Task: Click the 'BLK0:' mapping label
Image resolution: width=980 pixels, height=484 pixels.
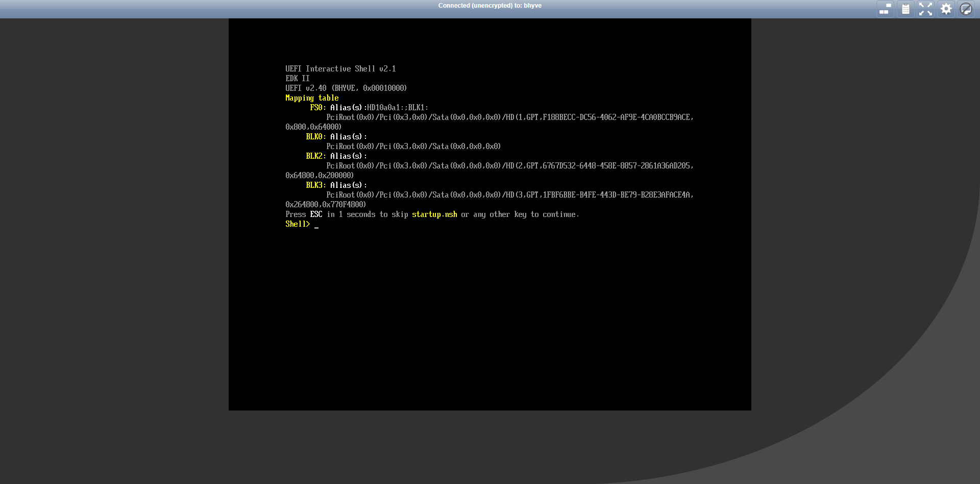Action: tap(316, 137)
